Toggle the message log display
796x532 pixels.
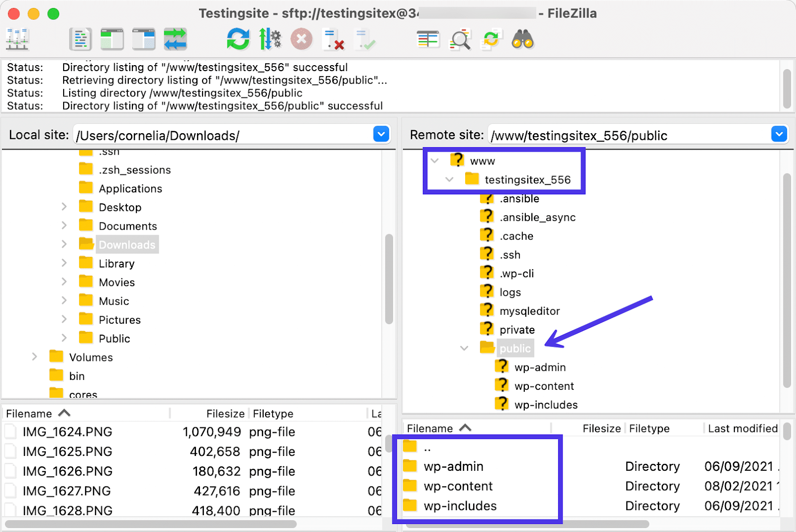(81, 39)
